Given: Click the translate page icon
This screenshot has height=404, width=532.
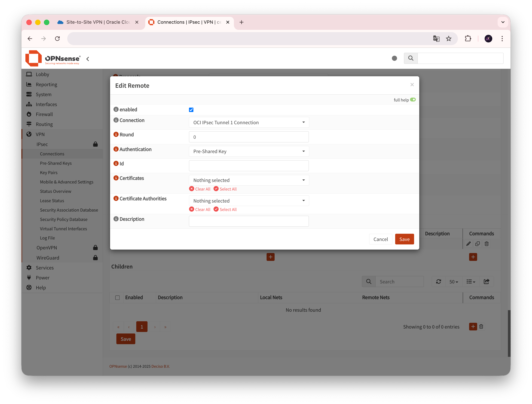Looking at the screenshot, I should pyautogui.click(x=436, y=38).
